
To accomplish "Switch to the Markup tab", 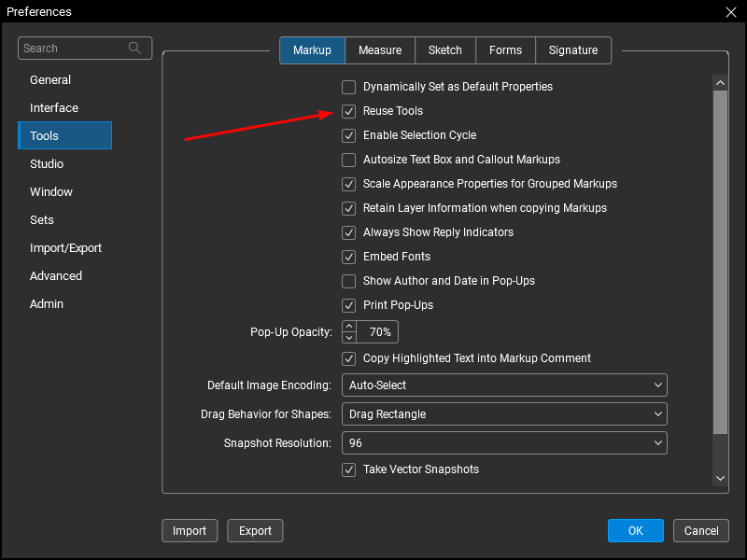I will point(312,50).
